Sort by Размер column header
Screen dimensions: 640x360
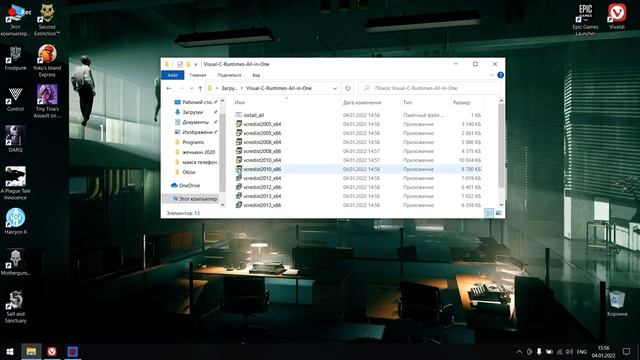point(462,102)
